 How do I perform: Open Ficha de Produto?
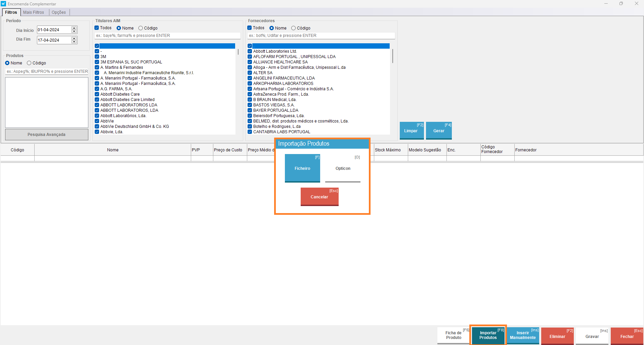pos(453,335)
